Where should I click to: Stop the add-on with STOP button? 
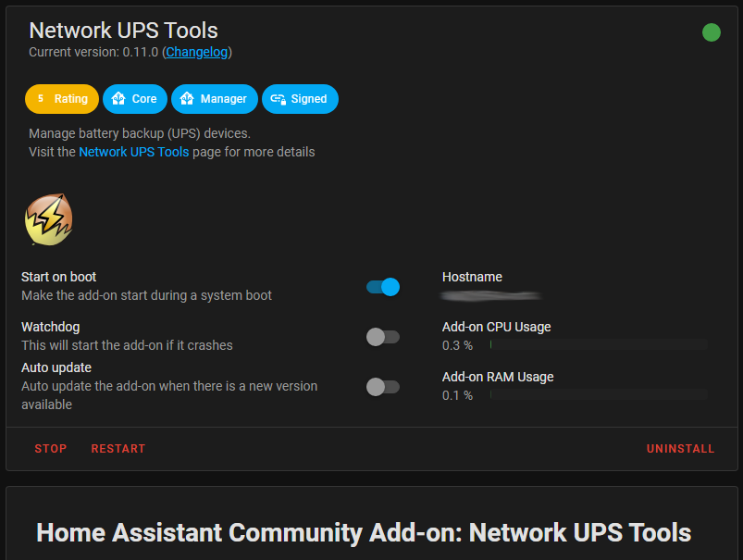(51, 449)
